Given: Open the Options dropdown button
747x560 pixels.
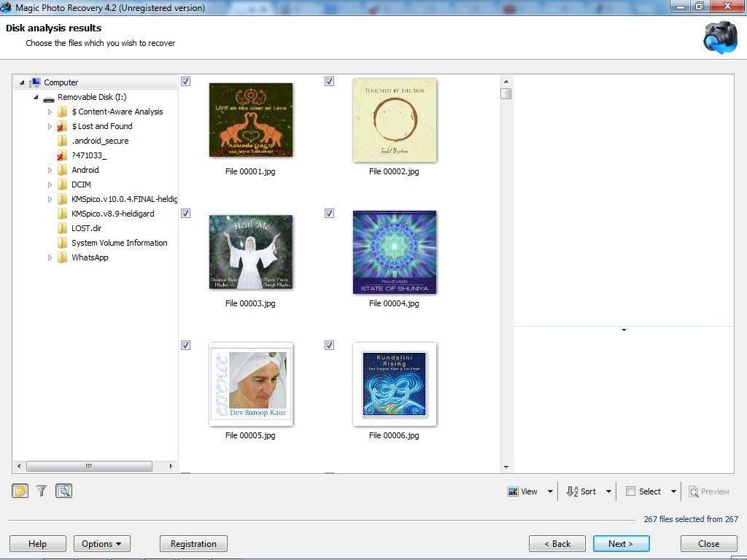Looking at the screenshot, I should tap(102, 544).
